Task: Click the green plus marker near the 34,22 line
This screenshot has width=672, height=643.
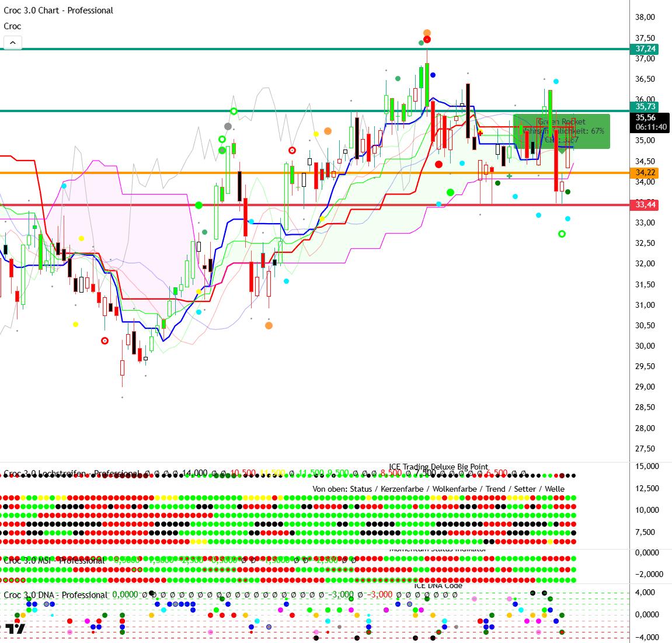Action: click(510, 176)
